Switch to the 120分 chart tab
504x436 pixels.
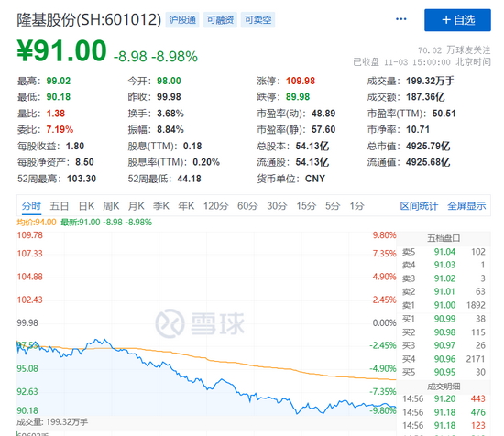click(215, 205)
